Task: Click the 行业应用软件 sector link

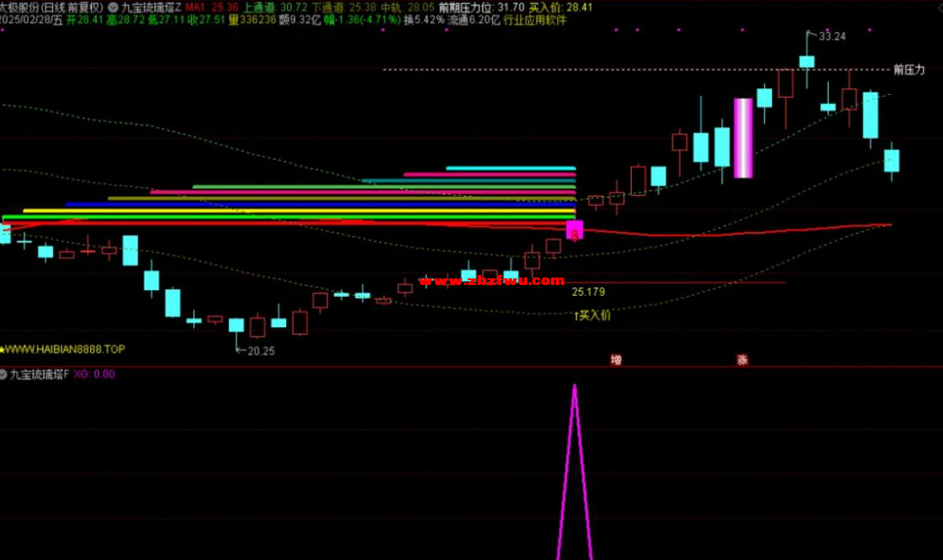Action: pos(535,20)
